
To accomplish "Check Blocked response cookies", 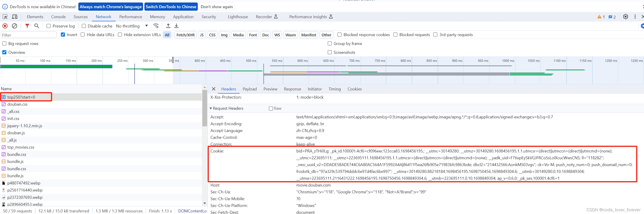I will coord(339,35).
